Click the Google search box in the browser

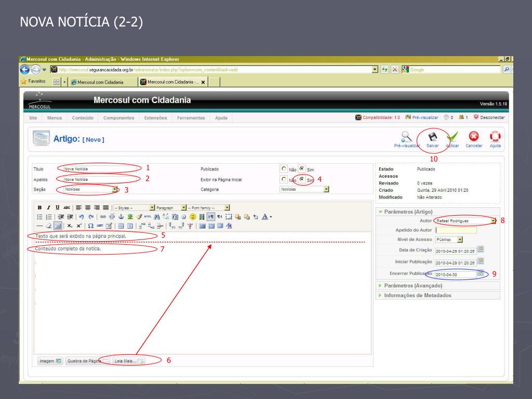[455, 70]
